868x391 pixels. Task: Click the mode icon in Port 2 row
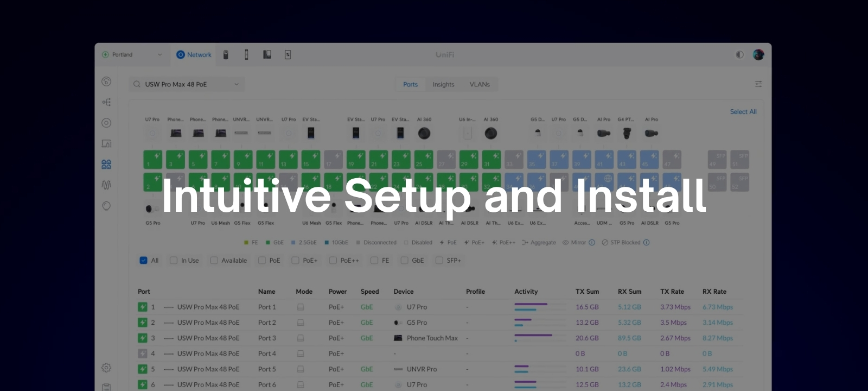point(301,323)
